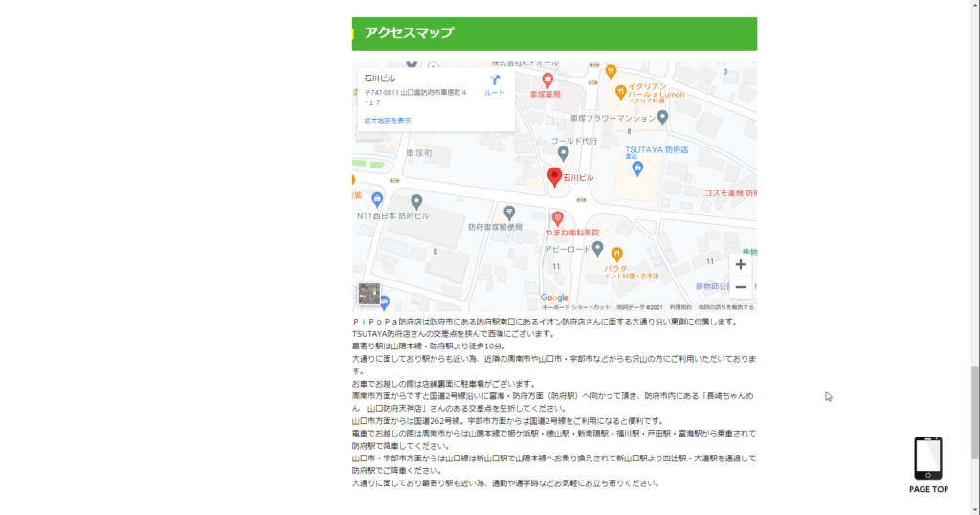
Task: Click the コスモ薬局 防府 label
Action: pyautogui.click(x=730, y=193)
